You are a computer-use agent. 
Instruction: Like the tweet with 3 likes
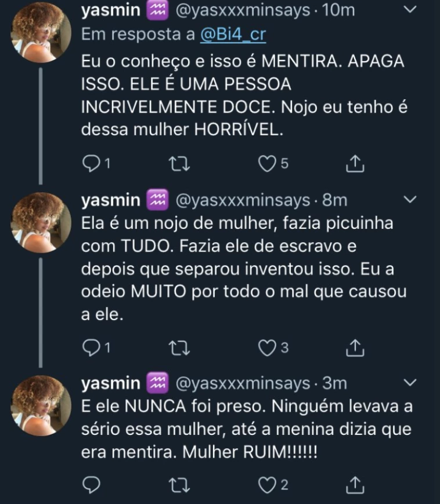(x=266, y=347)
